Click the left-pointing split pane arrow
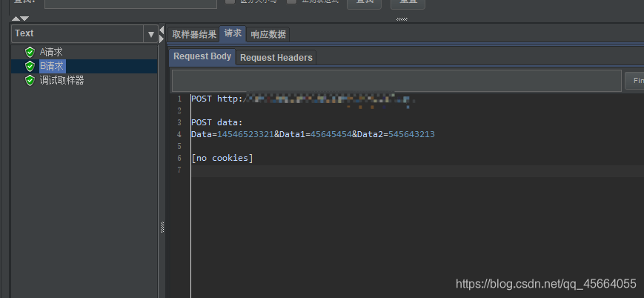 coord(162,30)
